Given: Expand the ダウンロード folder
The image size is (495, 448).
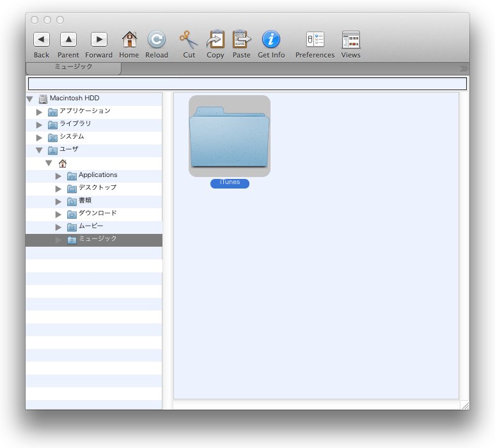Looking at the screenshot, I should click(x=58, y=214).
